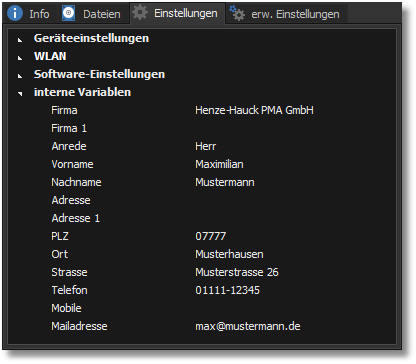Viewport: 416px width, 364px height.
Task: Click the PLZ value 07777
Action: tap(211, 236)
